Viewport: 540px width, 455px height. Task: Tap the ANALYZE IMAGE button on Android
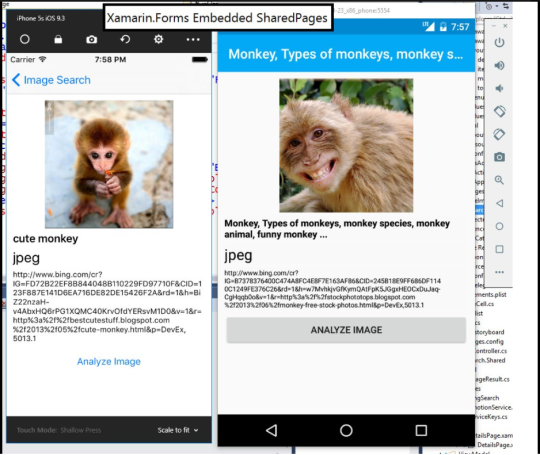click(x=346, y=330)
